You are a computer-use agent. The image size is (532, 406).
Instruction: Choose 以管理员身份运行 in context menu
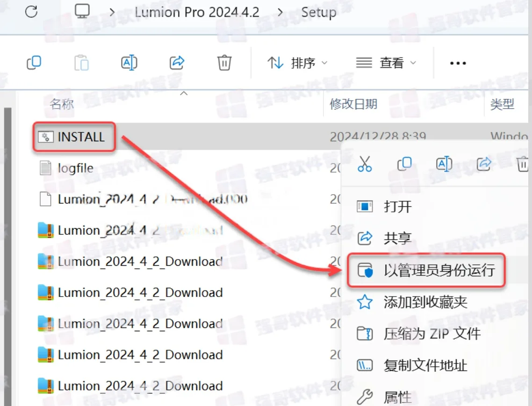pos(426,270)
